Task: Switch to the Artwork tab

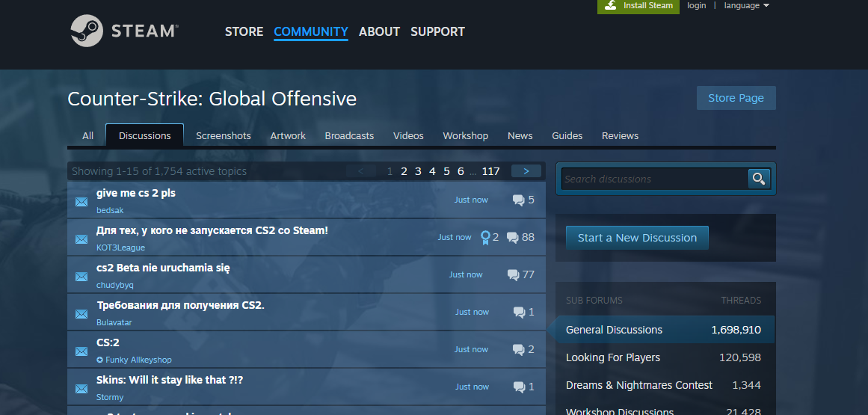Action: [288, 135]
